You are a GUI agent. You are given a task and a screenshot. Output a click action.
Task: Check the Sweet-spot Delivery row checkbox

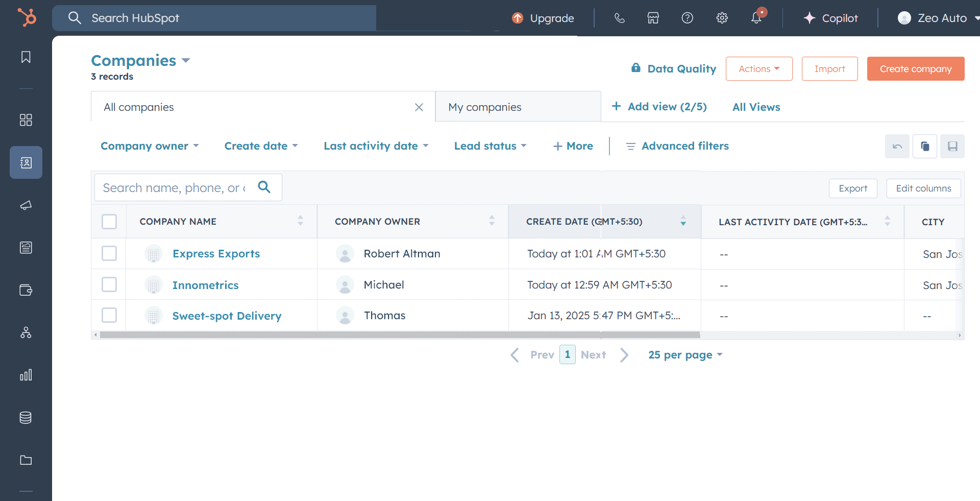point(109,315)
